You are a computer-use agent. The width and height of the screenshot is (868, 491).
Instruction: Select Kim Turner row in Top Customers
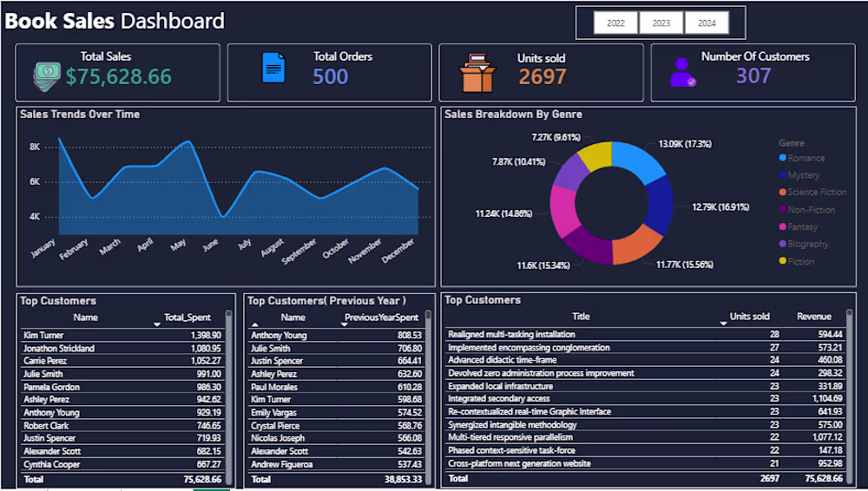[x=122, y=335]
